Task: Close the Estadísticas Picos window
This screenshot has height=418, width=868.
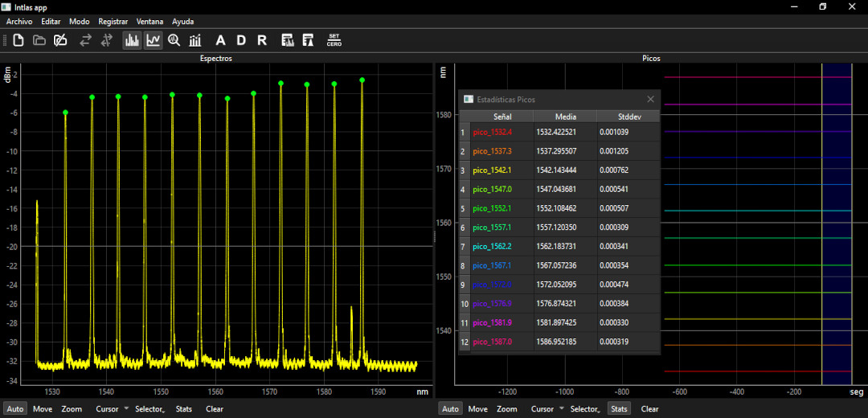Action: coord(650,99)
